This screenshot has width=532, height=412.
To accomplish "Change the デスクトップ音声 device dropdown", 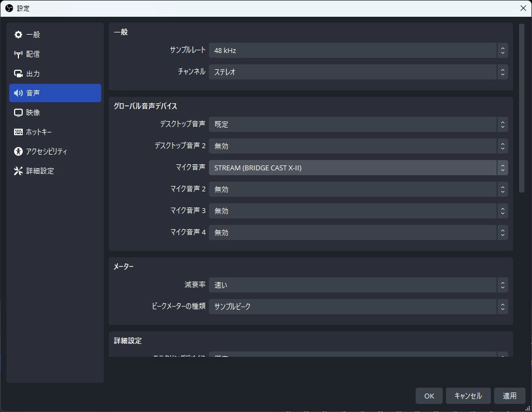I will click(x=358, y=124).
